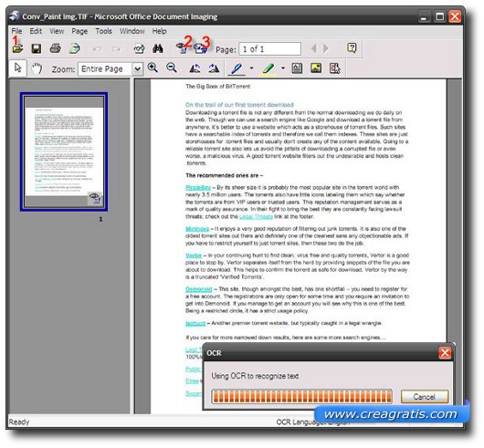This screenshot has width=484, height=448.
Task: Go to previous page arrow
Action: [314, 48]
